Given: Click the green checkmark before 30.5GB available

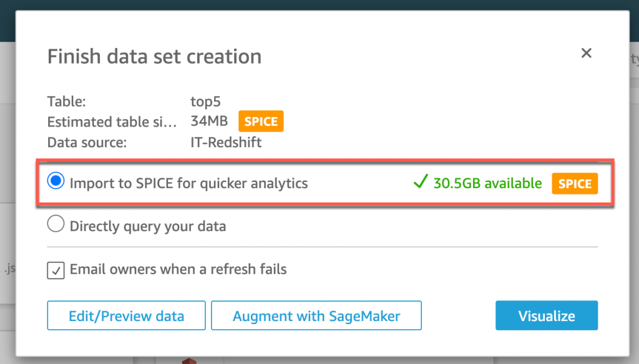Looking at the screenshot, I should pos(421,183).
